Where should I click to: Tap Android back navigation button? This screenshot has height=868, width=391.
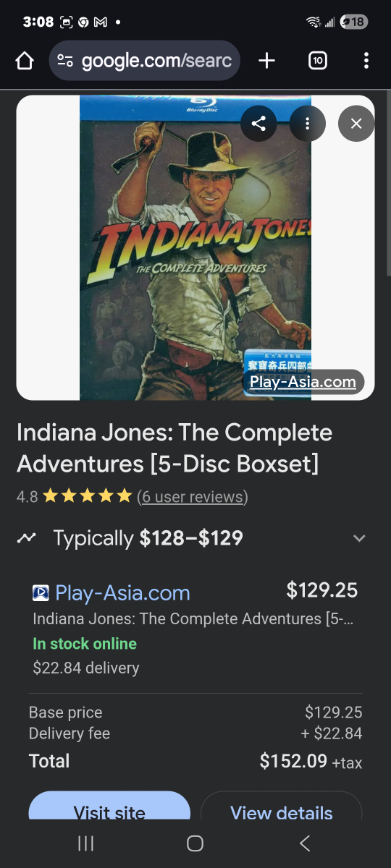coord(305,843)
